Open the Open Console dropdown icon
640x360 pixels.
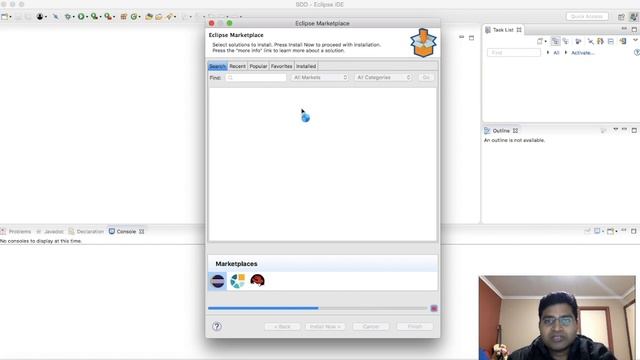(x=612, y=231)
